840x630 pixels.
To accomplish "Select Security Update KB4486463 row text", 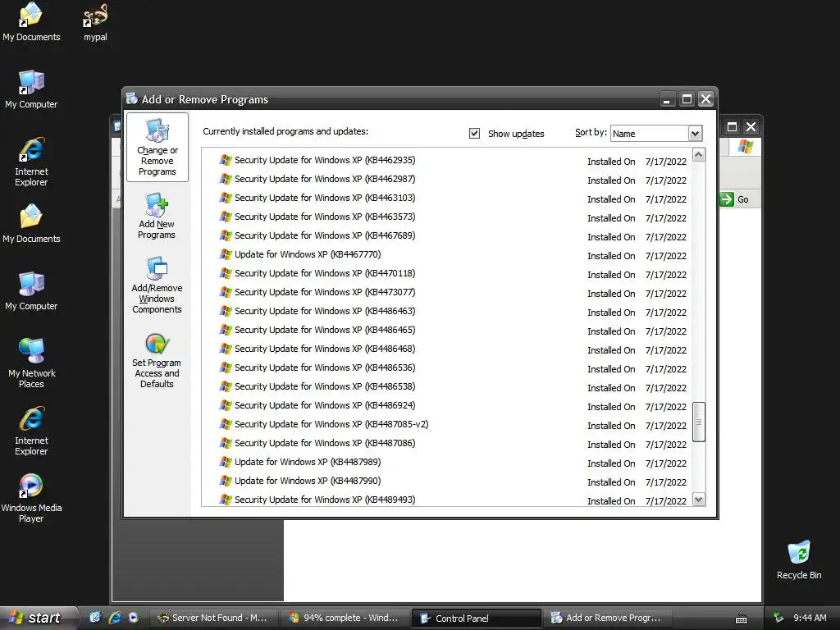I will (x=325, y=311).
